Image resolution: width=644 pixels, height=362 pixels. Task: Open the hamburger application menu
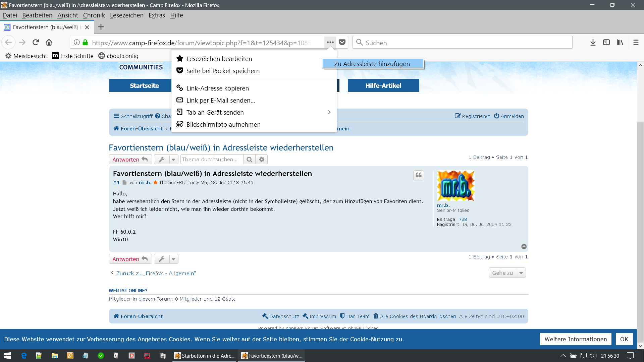pyautogui.click(x=636, y=42)
